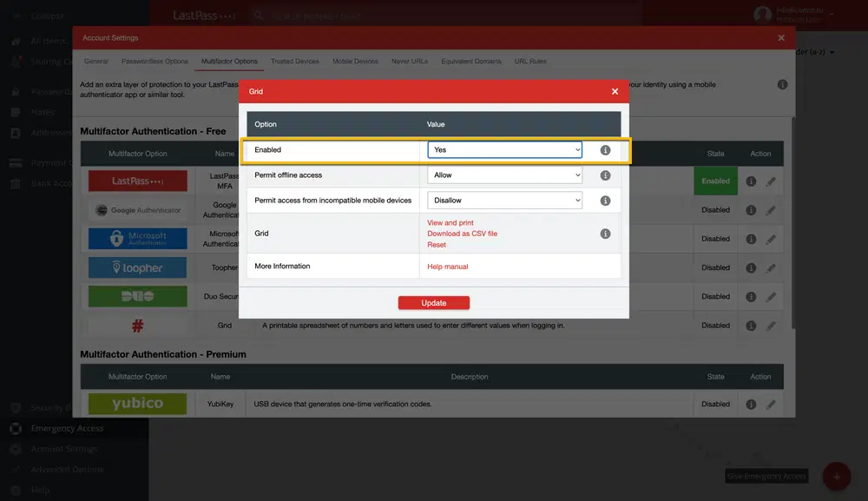Edit Toopher settings pencil
Viewport: 868px width, 501px height.
[x=771, y=267]
